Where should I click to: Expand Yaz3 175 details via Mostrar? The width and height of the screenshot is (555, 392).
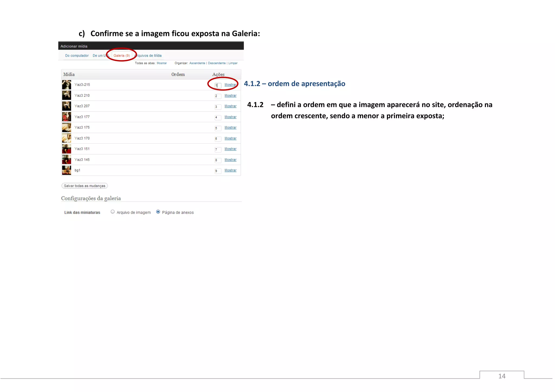[x=230, y=128]
